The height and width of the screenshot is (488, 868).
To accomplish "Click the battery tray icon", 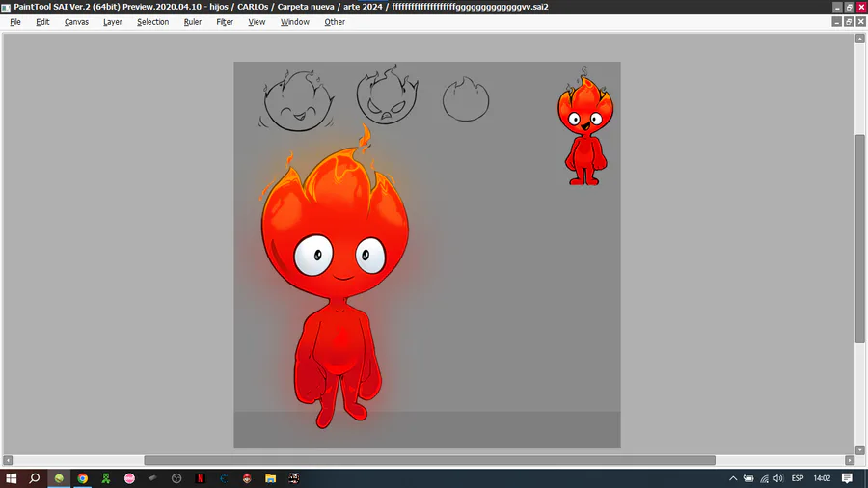I will [748, 478].
